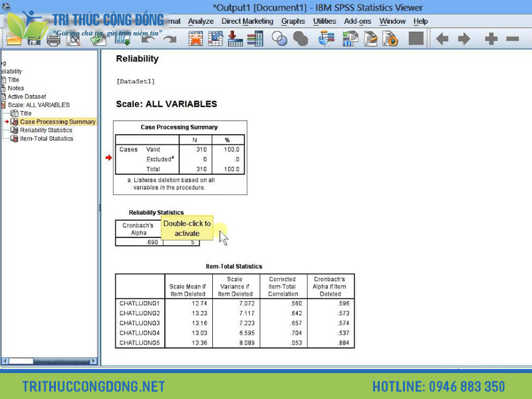Select Item-Total Statistics in the outline pane
Viewport: 532px width, 399px height.
coord(47,138)
